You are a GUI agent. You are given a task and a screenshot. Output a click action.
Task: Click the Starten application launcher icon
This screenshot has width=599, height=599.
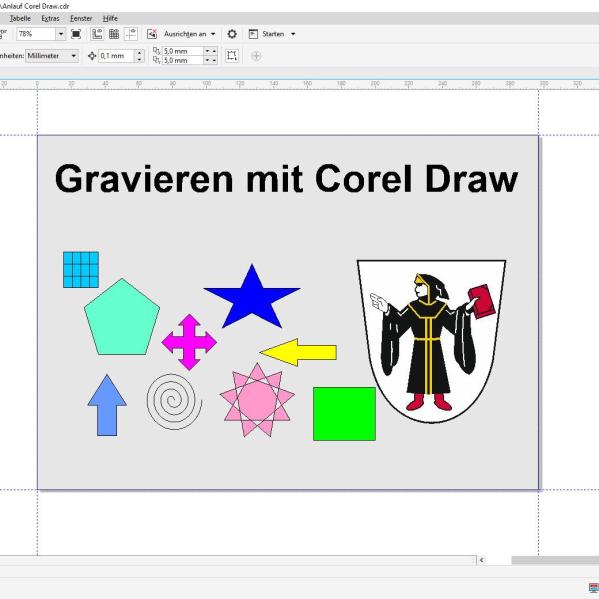point(253,34)
